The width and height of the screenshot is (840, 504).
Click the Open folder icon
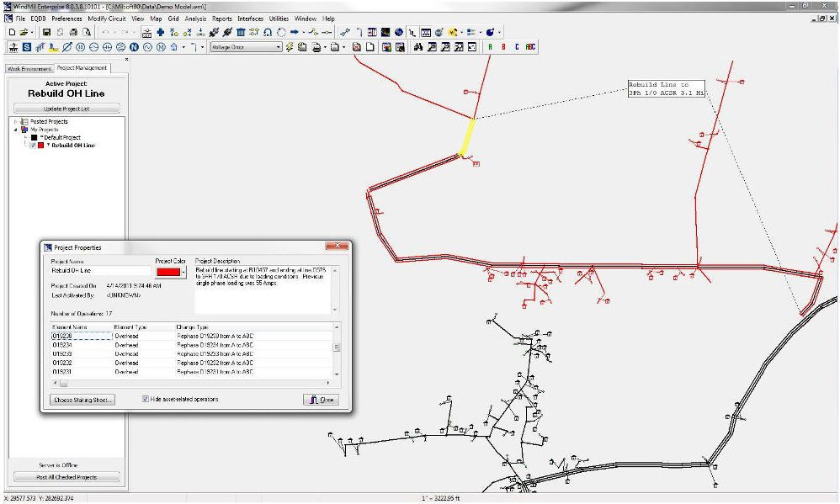point(24,32)
